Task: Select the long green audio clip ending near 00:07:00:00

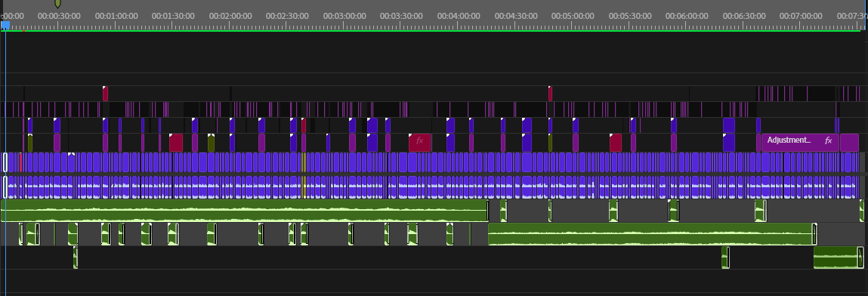Action: tap(653, 234)
